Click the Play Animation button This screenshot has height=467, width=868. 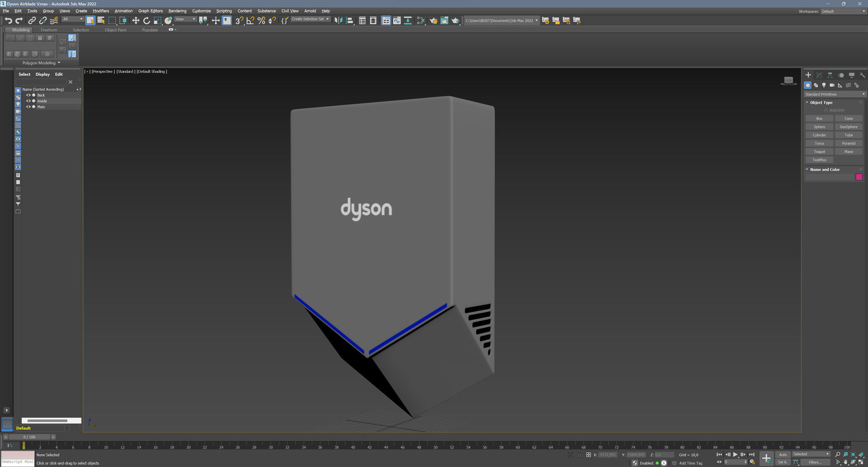[x=736, y=454]
